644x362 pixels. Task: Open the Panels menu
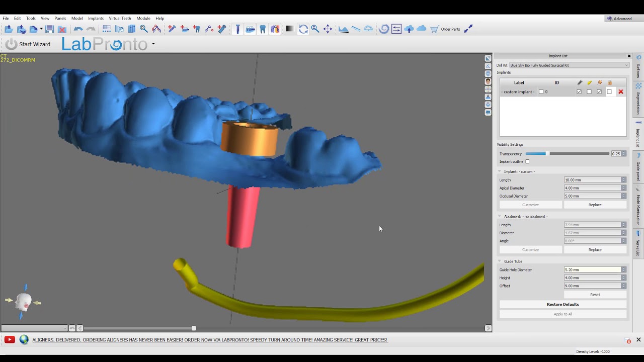pyautogui.click(x=60, y=19)
